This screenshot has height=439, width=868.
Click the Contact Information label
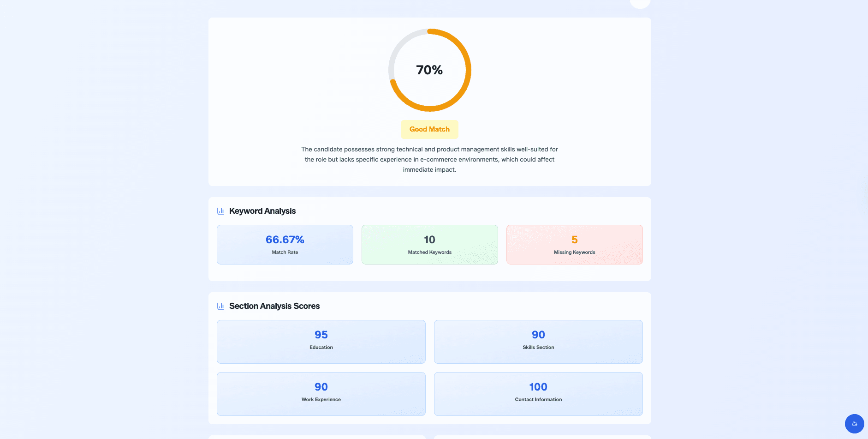[x=538, y=400]
